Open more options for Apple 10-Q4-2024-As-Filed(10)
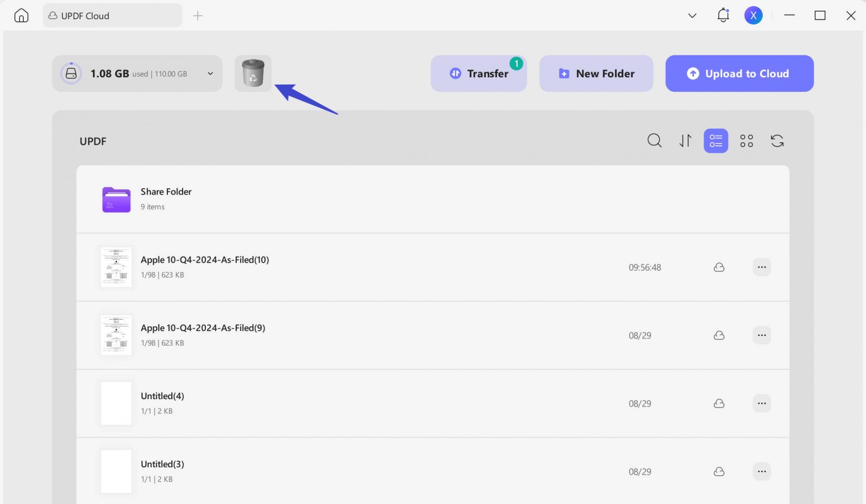The image size is (866, 504). pyautogui.click(x=762, y=267)
